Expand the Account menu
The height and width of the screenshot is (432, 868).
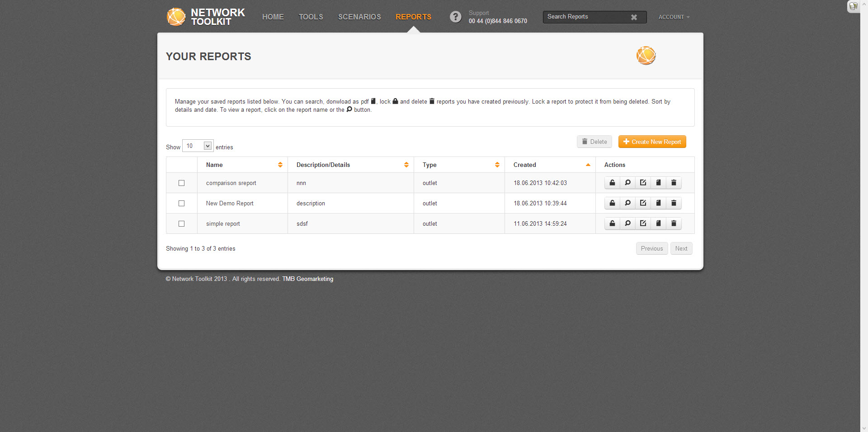pos(674,17)
